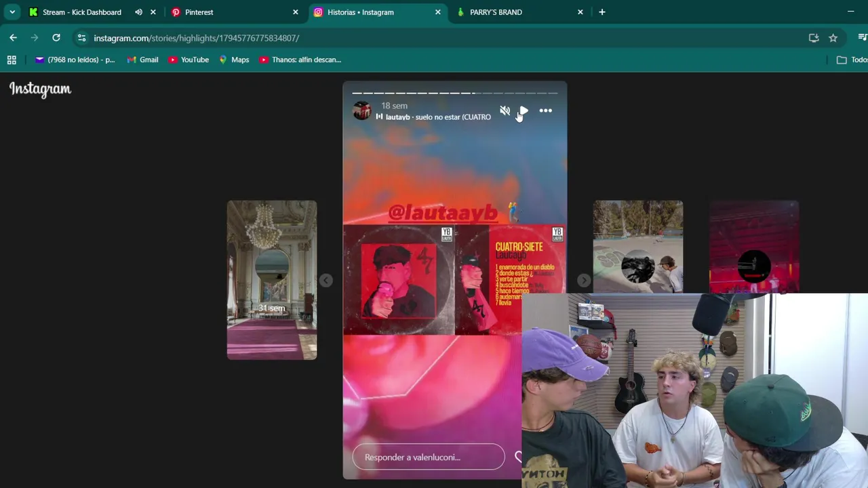The width and height of the screenshot is (868, 488).
Task: Open the story owner's profile picture
Action: [x=361, y=111]
